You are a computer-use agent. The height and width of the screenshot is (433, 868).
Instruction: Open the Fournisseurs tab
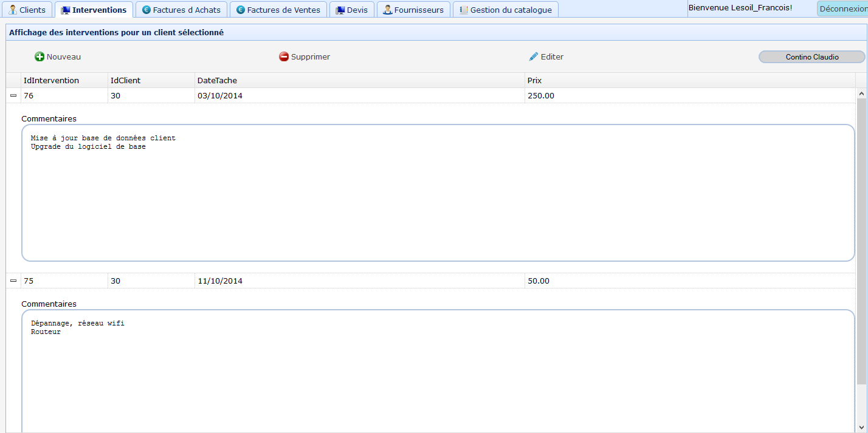[413, 10]
